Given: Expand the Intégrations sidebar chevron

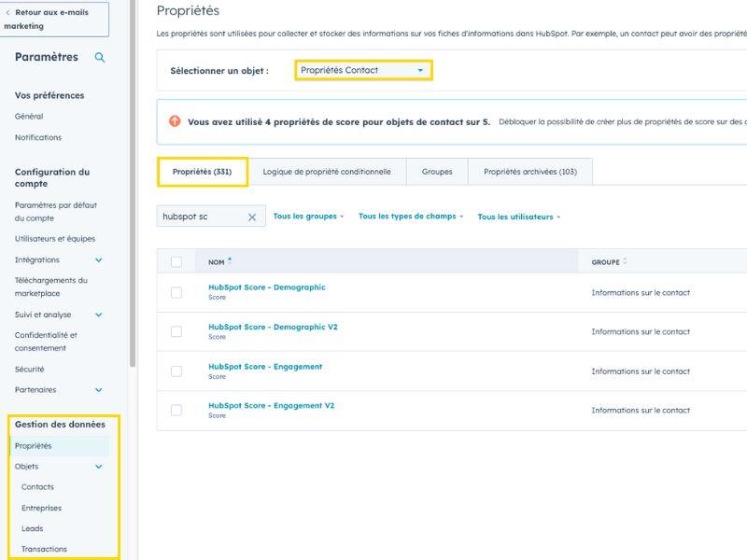Looking at the screenshot, I should point(99,260).
